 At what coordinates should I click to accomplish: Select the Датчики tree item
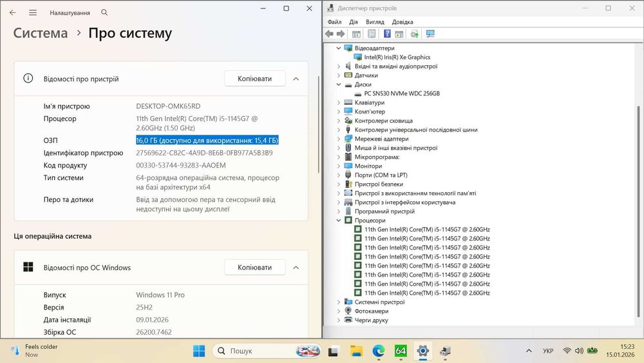coord(366,75)
